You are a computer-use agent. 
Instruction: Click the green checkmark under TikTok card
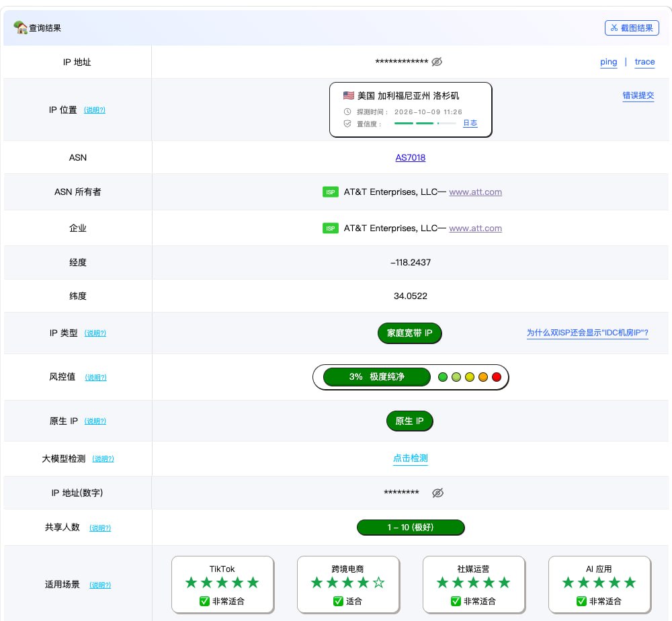pos(204,602)
